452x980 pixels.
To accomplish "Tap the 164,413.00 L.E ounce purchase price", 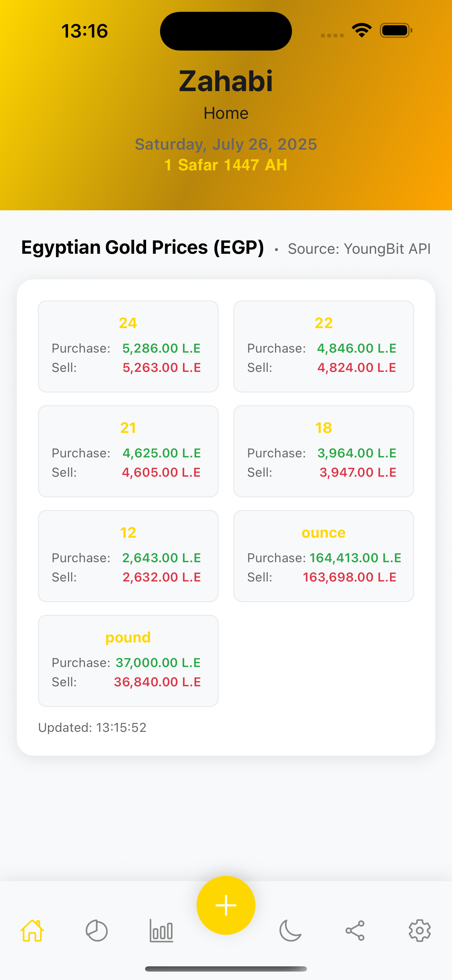I will tap(355, 558).
